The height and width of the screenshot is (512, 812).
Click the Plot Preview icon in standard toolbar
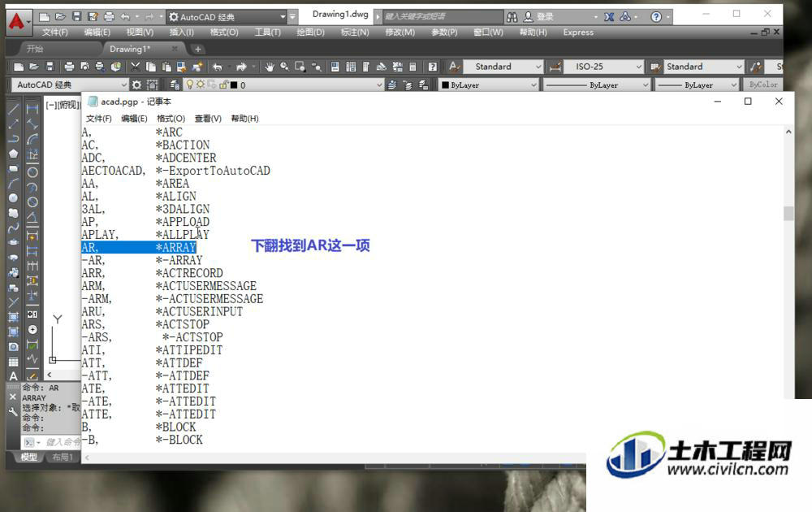85,67
